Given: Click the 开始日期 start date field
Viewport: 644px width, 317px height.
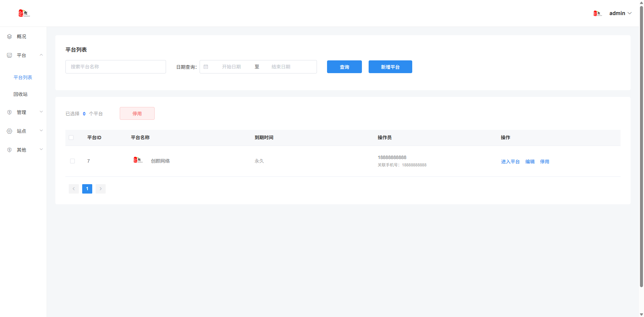Looking at the screenshot, I should [x=231, y=67].
